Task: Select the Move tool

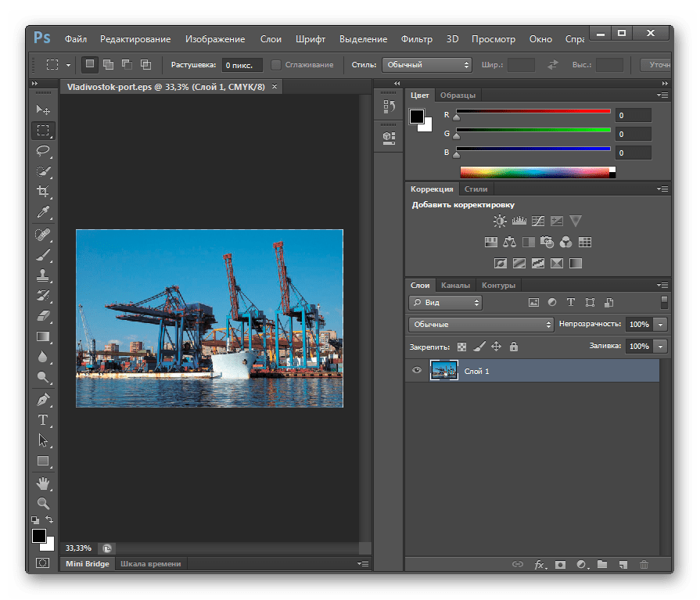Action: coord(43,110)
